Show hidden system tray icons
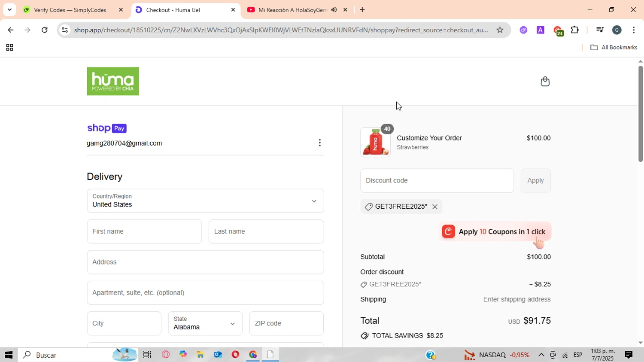644x362 pixels. [541, 355]
